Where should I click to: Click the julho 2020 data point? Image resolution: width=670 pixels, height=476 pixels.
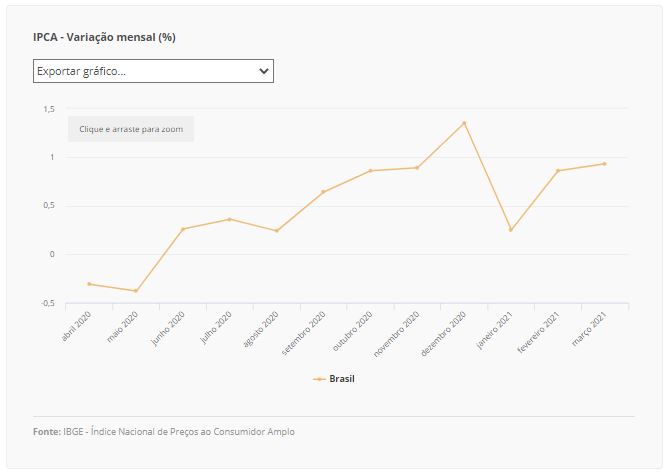click(x=229, y=219)
